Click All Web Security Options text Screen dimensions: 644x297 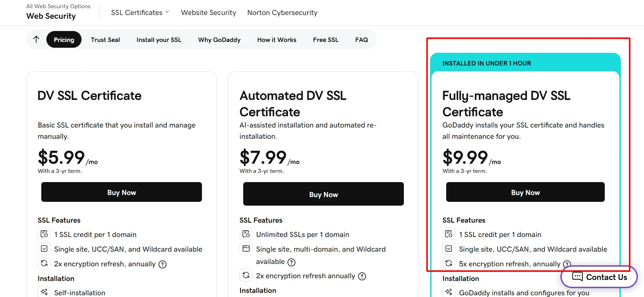[58, 6]
